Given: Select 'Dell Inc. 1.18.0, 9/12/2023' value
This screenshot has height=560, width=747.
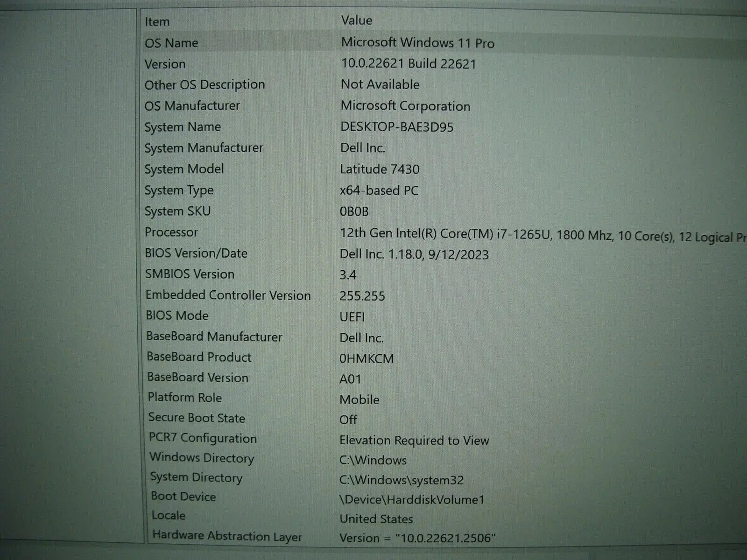Looking at the screenshot, I should tap(414, 254).
